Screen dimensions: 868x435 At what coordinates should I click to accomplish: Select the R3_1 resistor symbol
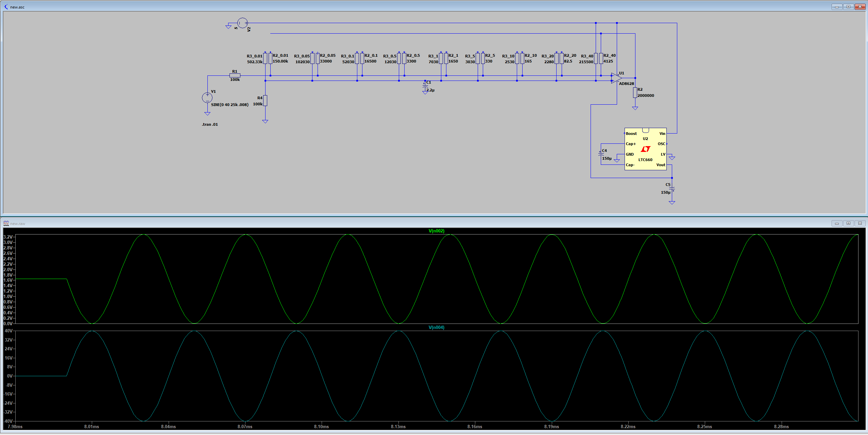pos(441,58)
